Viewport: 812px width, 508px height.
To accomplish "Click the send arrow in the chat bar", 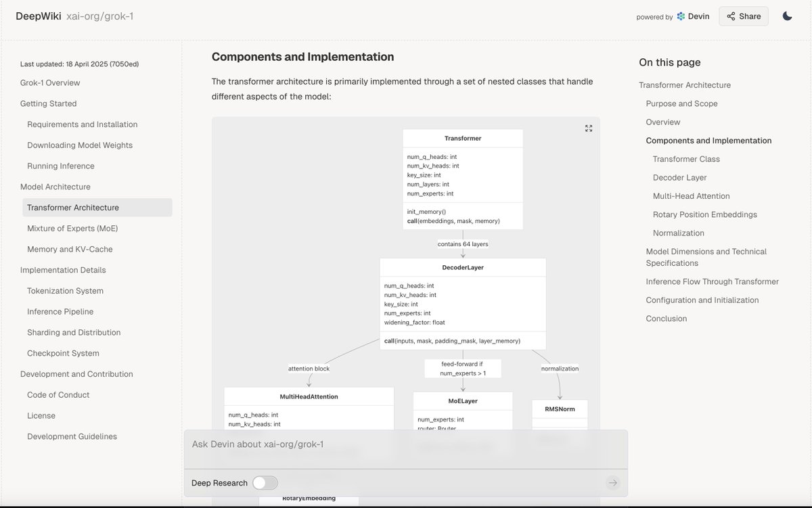I will tap(612, 482).
